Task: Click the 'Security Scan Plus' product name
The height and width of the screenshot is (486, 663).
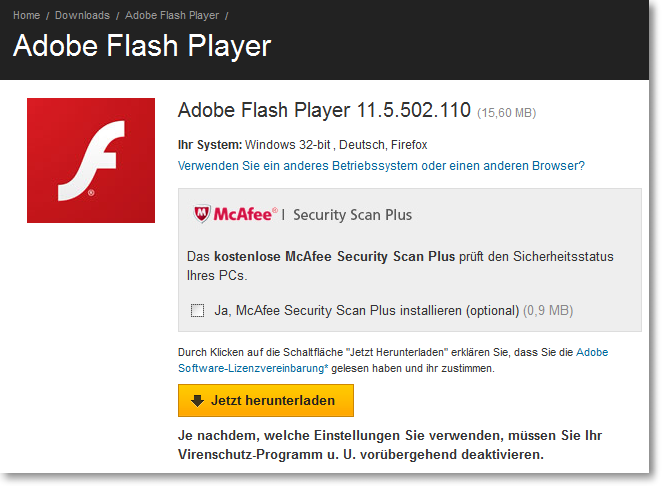Action: [x=353, y=215]
